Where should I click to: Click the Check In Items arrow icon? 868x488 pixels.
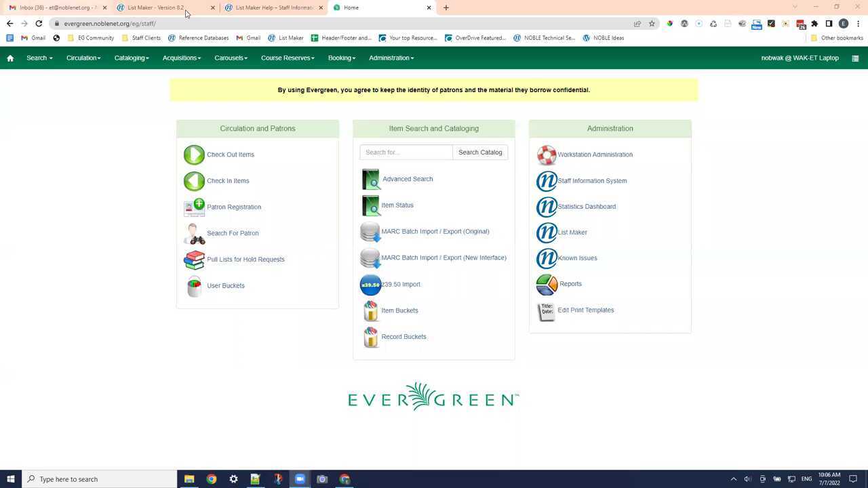pyautogui.click(x=194, y=181)
